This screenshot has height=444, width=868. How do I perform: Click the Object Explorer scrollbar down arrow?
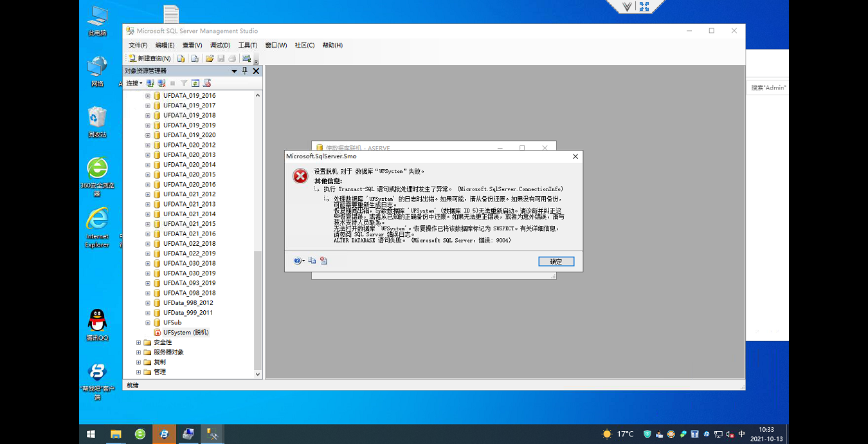pyautogui.click(x=258, y=374)
